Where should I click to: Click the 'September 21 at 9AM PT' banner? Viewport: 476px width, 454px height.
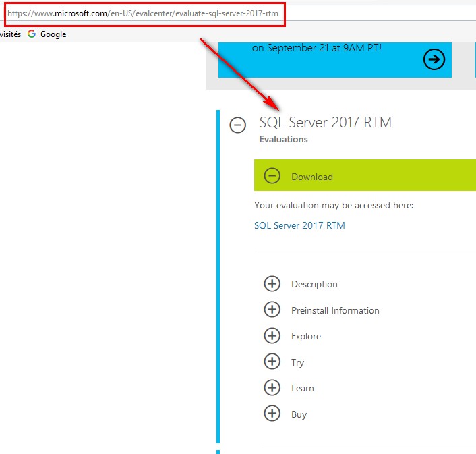point(335,60)
